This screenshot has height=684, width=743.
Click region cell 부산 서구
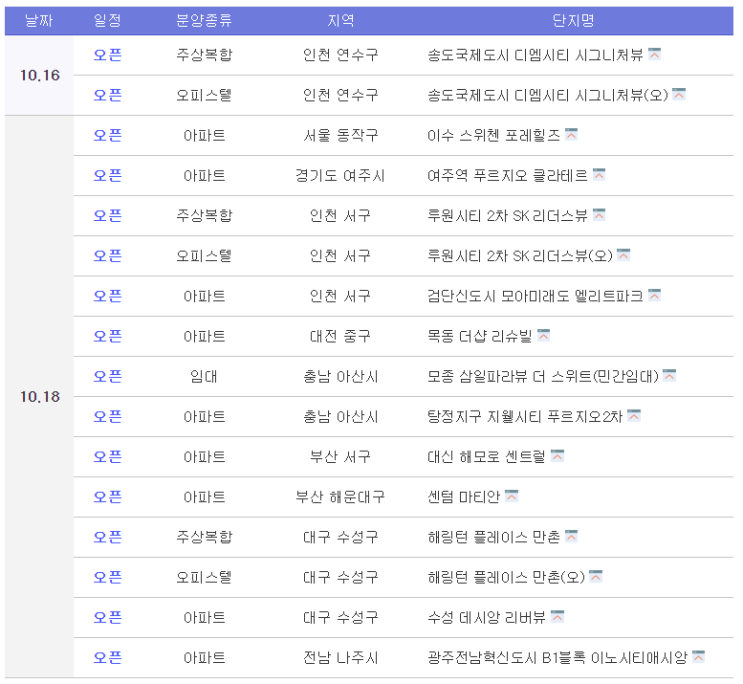340,456
